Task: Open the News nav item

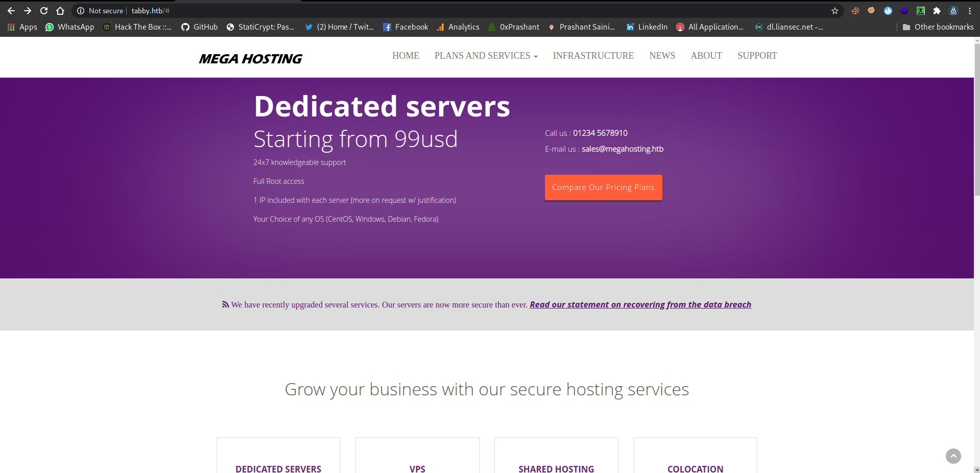Action: 662,56
